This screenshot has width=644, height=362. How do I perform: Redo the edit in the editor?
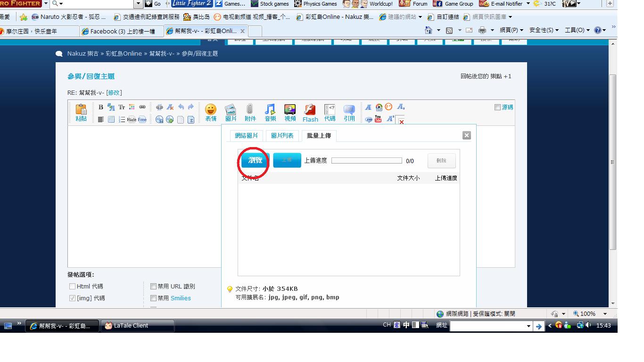pyautogui.click(x=191, y=107)
